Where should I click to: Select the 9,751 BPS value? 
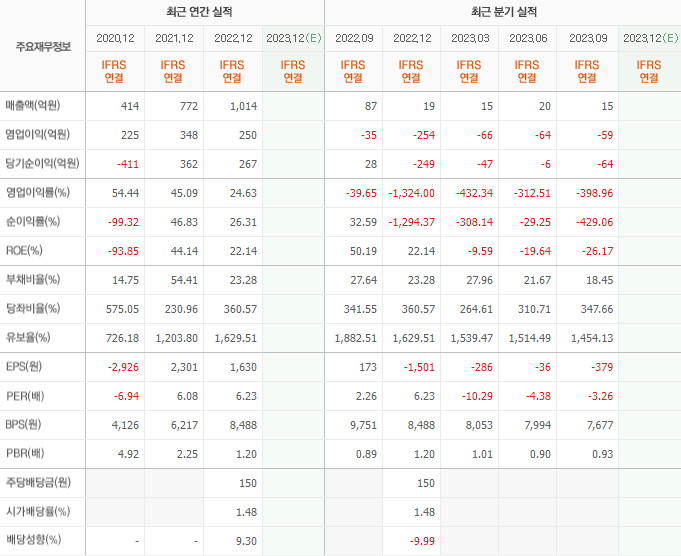point(364,425)
